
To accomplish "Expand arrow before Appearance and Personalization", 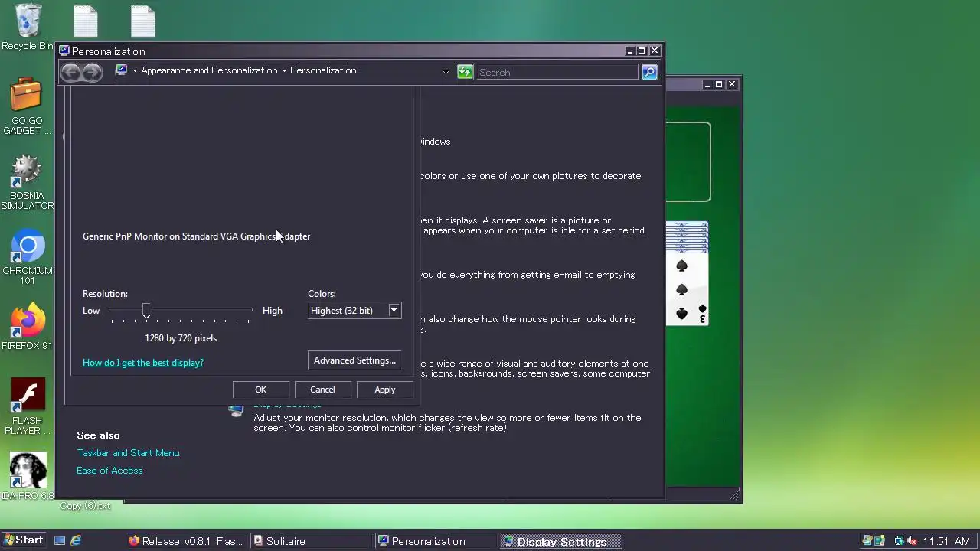I will click(x=135, y=70).
